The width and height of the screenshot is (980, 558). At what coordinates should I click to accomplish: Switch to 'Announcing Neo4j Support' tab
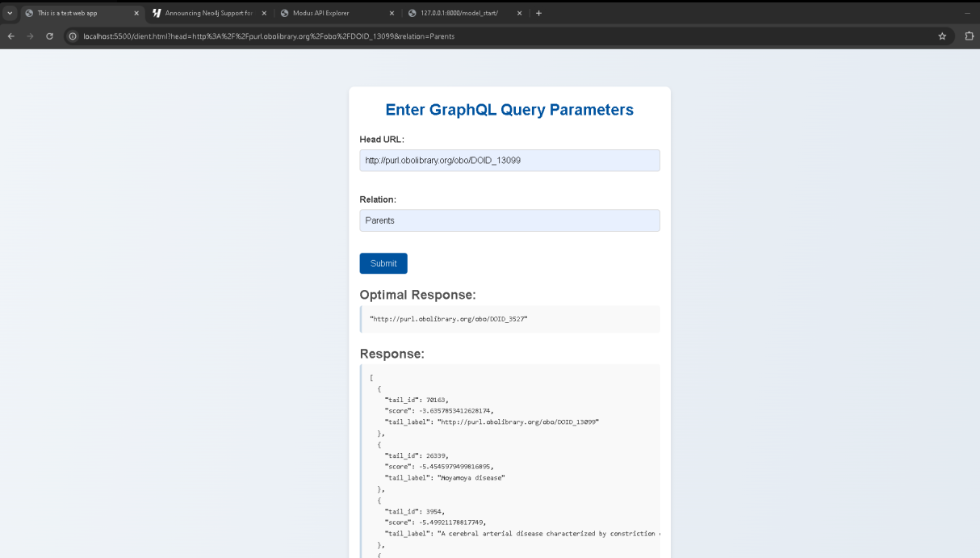click(x=208, y=13)
